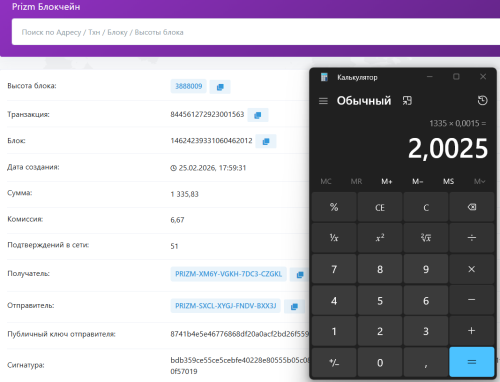This screenshot has width=500, height=382.
Task: Select the division operator key
Action: point(472,238)
